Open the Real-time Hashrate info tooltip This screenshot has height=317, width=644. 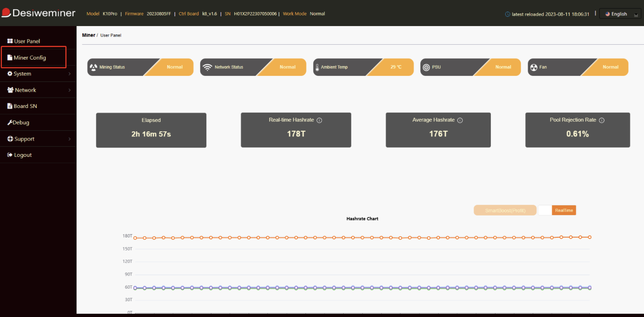[x=319, y=120]
